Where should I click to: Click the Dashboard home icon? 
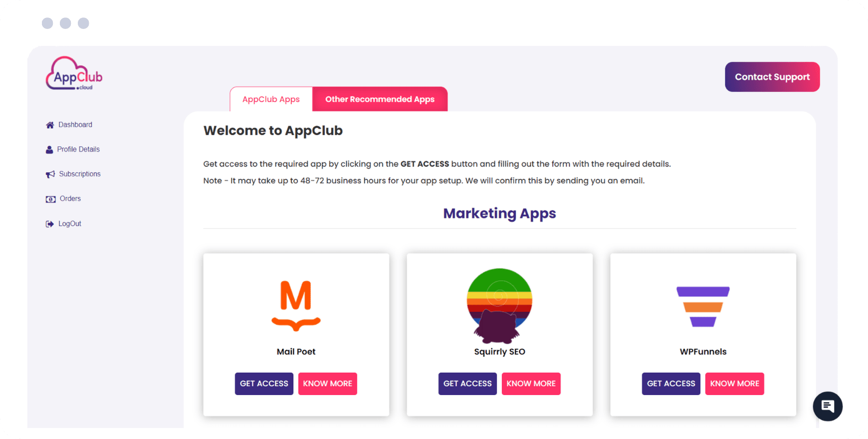point(50,125)
